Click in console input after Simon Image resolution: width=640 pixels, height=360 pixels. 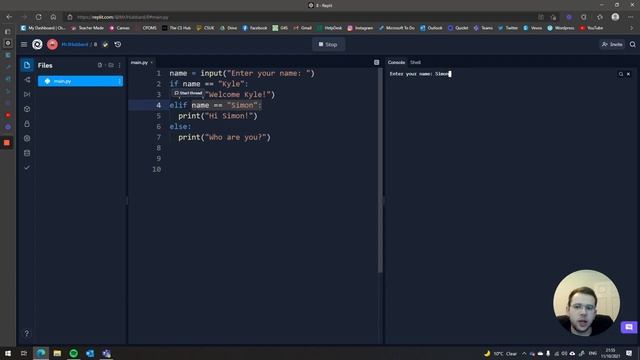click(450, 74)
